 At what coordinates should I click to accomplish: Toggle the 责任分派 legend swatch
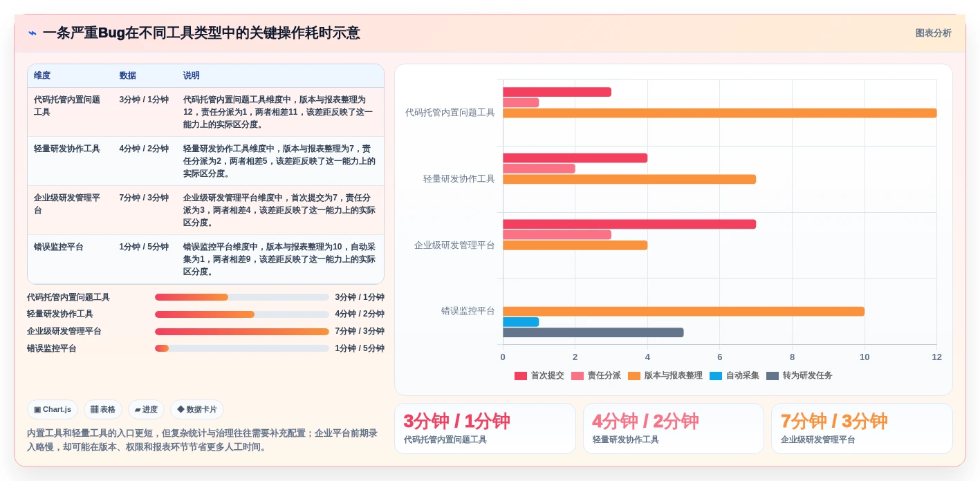pos(577,376)
